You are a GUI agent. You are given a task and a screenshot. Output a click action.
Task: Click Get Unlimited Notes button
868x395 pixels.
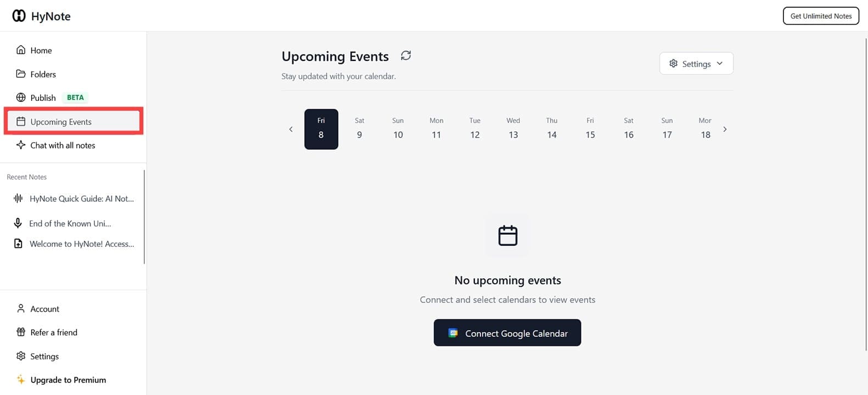click(x=821, y=16)
